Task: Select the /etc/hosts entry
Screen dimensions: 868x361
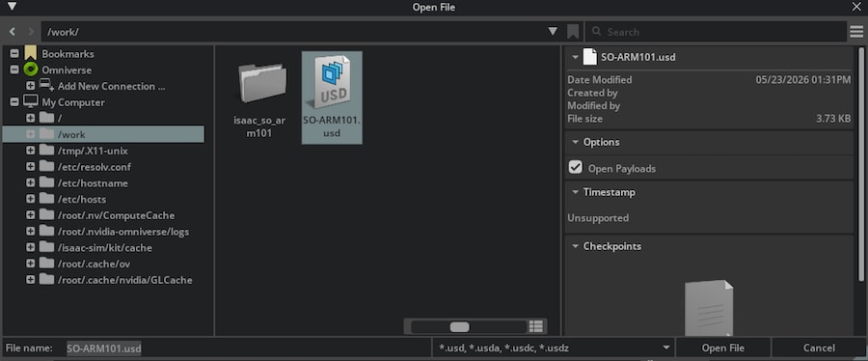Action: [x=82, y=199]
